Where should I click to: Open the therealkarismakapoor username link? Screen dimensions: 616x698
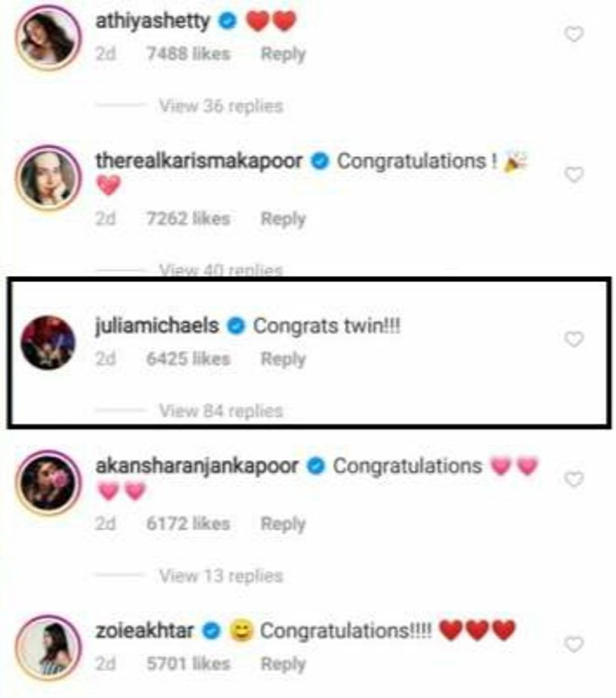(x=199, y=161)
